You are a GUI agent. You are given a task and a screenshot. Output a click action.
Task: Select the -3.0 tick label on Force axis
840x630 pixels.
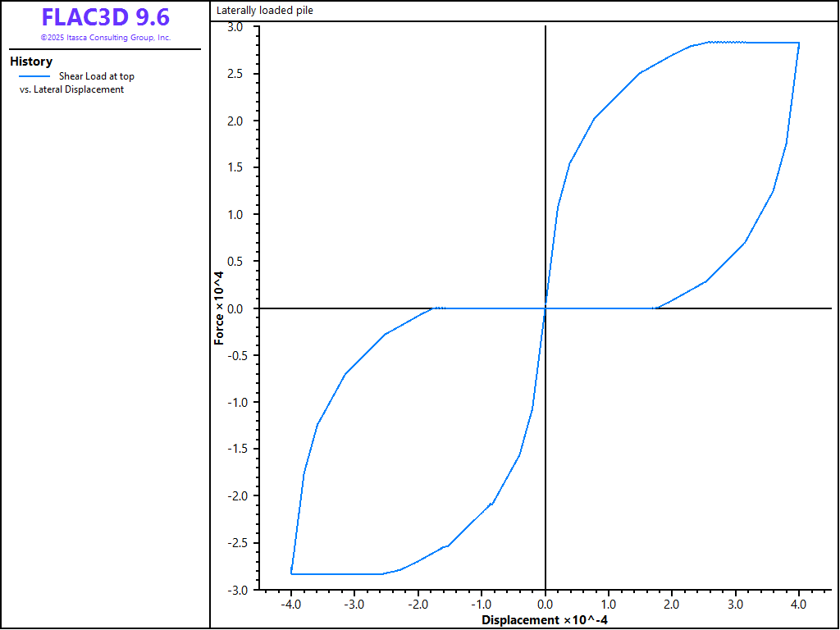click(234, 590)
